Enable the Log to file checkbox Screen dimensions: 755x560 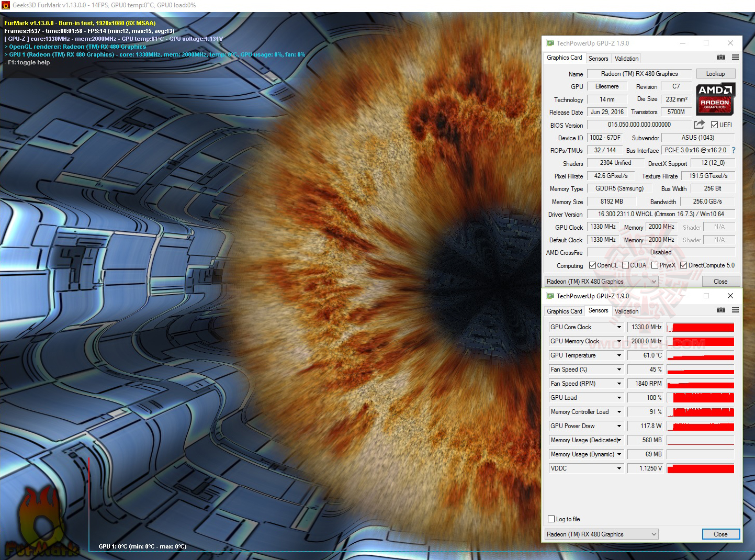point(551,519)
